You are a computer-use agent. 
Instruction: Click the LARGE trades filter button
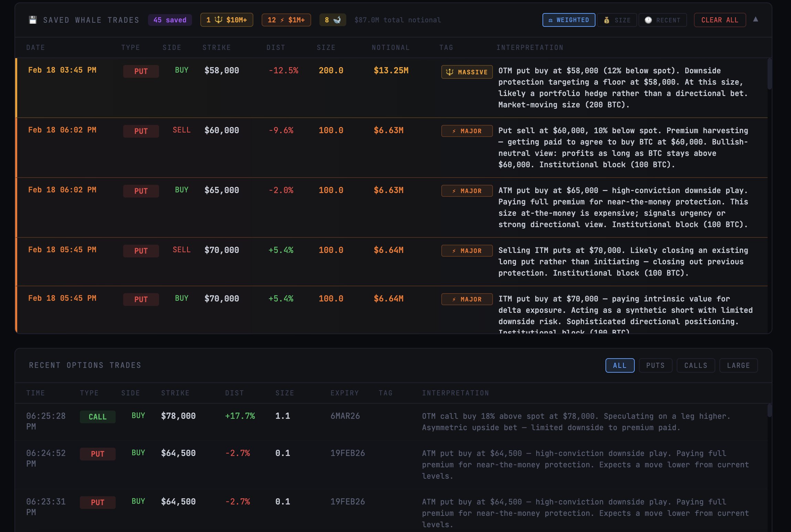click(738, 365)
